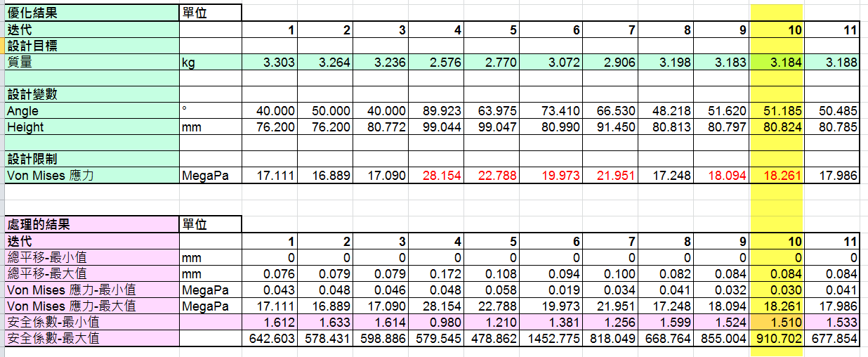Click mass value 2.770

492,62
